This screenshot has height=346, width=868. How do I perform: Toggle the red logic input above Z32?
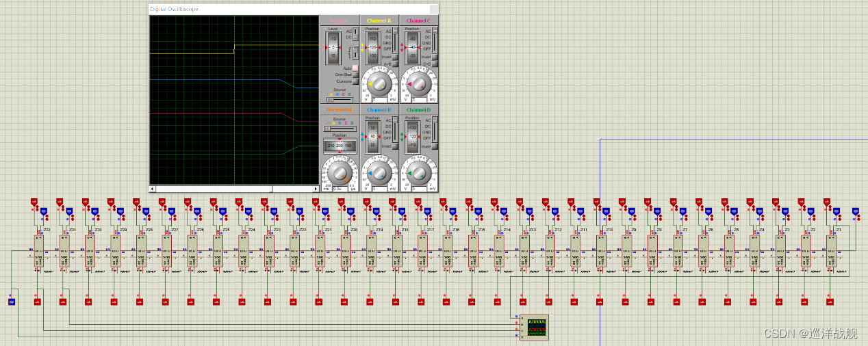[x=34, y=202]
